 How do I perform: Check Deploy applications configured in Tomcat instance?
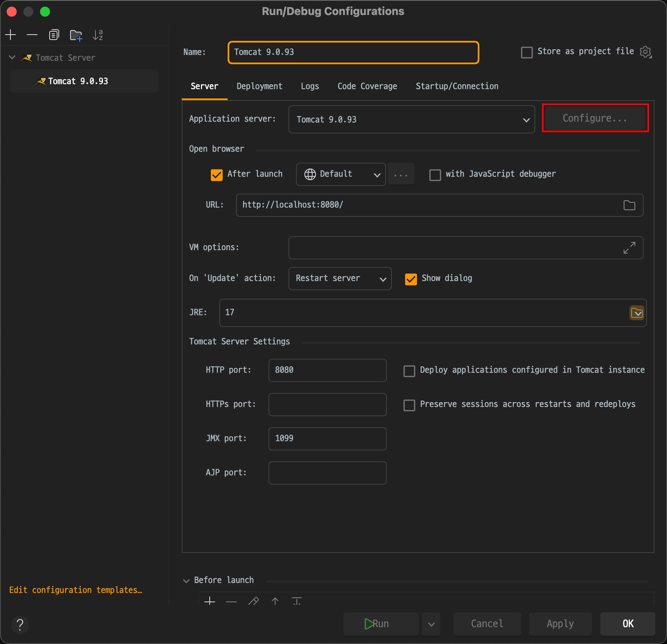point(409,371)
